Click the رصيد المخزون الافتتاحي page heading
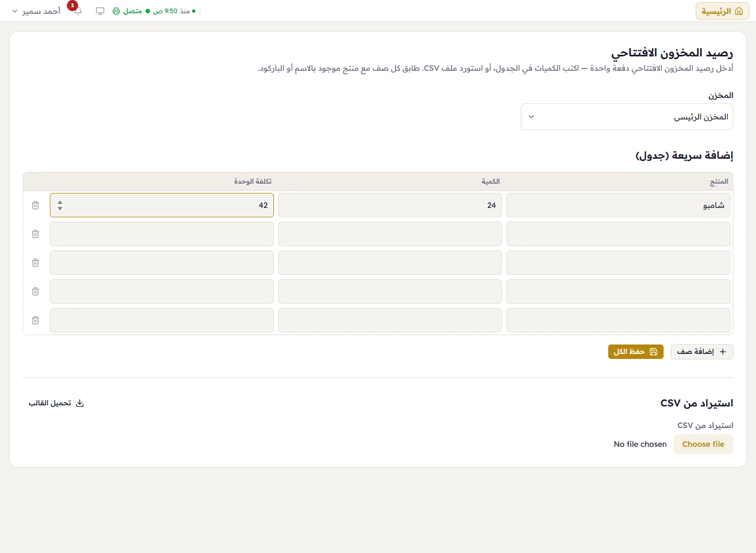Screen dimensions: 756x553 tap(672, 53)
